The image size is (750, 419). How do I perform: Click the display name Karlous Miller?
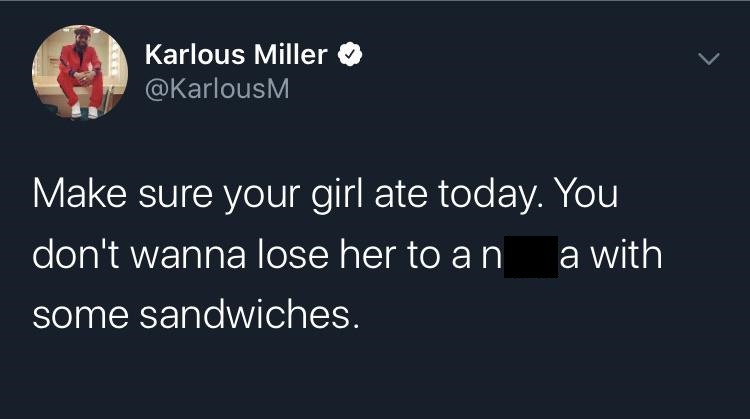point(236,56)
